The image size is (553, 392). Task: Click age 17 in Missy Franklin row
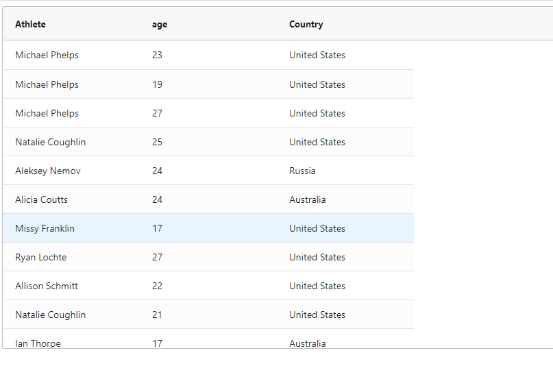158,228
